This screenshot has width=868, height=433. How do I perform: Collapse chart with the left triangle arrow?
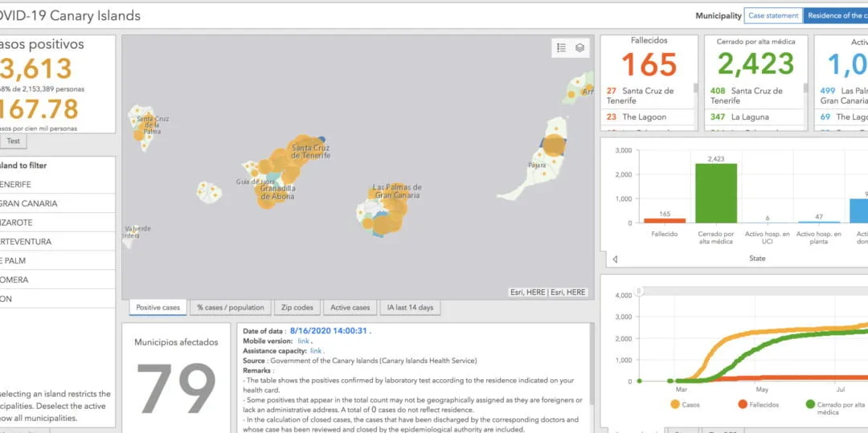click(615, 259)
